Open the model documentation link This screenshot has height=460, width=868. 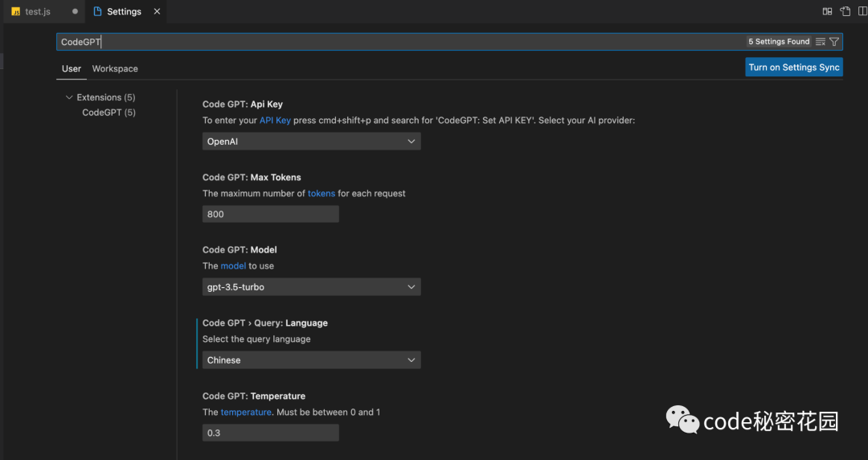click(233, 266)
